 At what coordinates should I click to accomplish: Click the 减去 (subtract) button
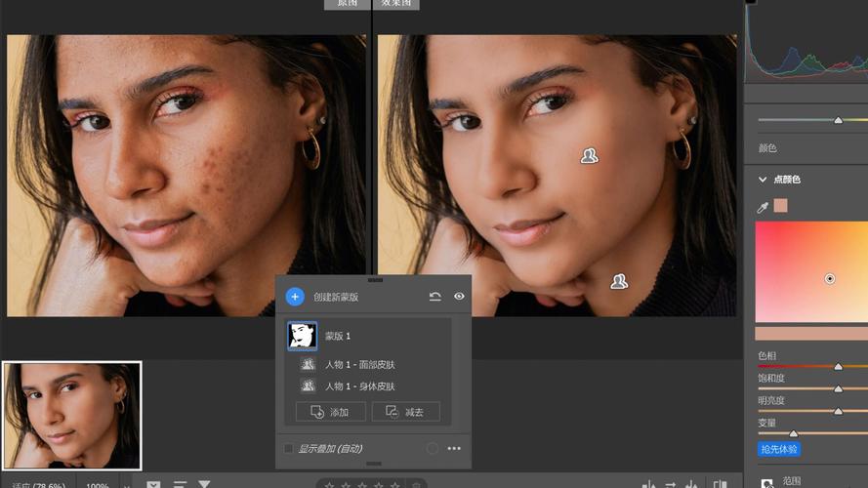click(x=406, y=412)
